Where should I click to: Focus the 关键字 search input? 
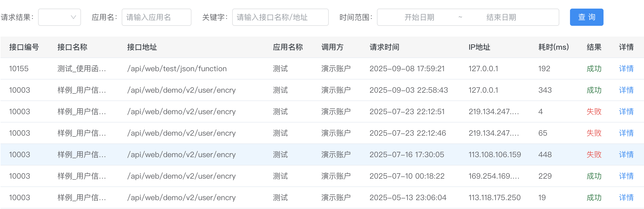coord(280,17)
